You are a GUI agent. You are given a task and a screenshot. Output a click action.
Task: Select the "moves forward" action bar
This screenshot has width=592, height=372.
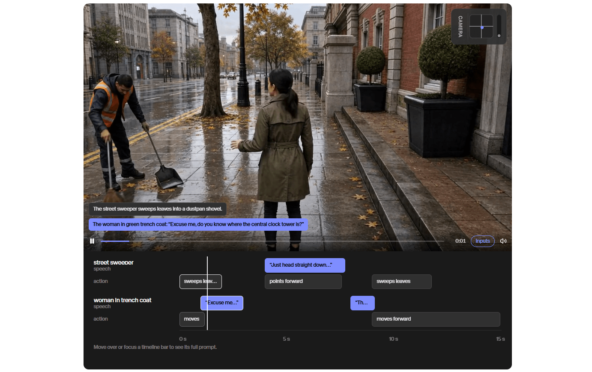pos(436,319)
